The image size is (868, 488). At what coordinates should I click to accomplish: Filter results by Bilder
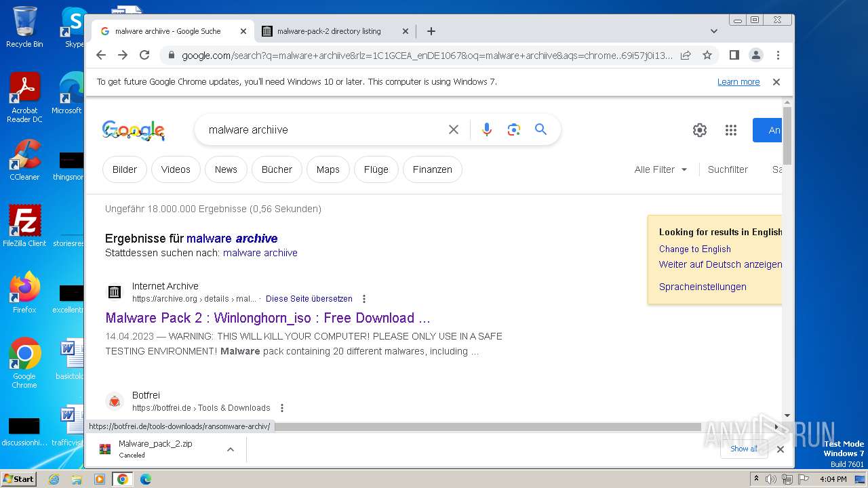125,169
